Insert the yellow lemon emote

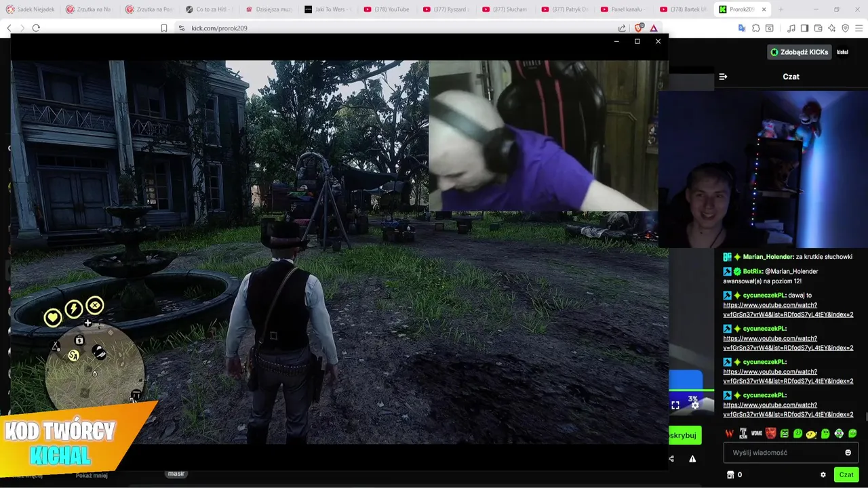pos(811,434)
